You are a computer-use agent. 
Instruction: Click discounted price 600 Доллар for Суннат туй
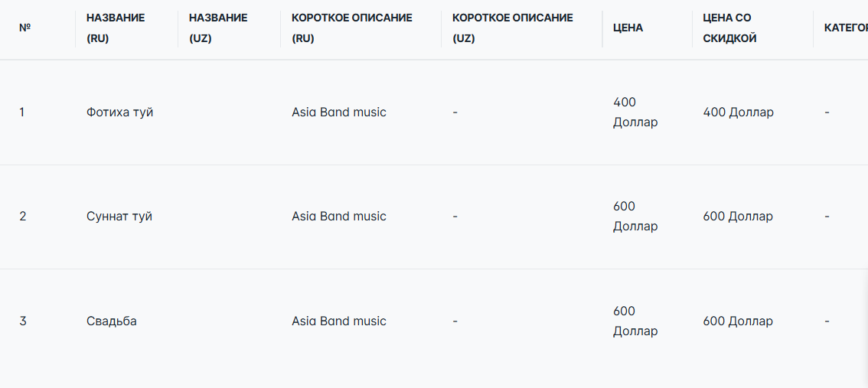coord(738,217)
